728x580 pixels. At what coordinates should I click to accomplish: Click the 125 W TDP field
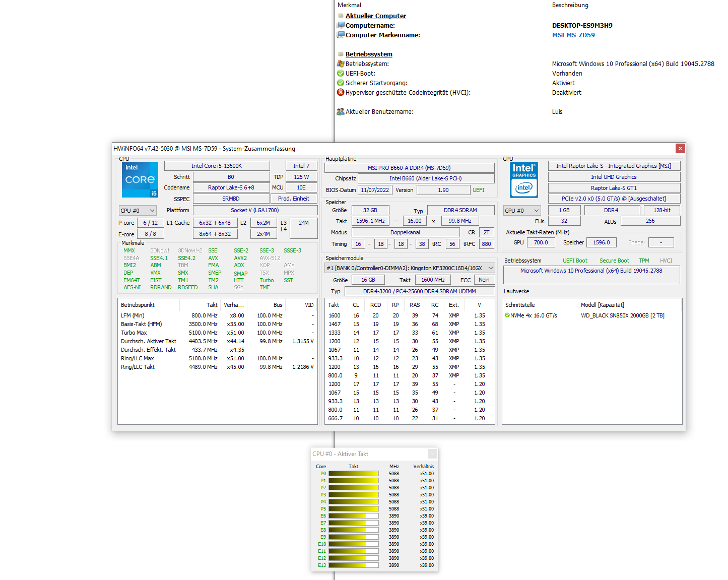301,177
